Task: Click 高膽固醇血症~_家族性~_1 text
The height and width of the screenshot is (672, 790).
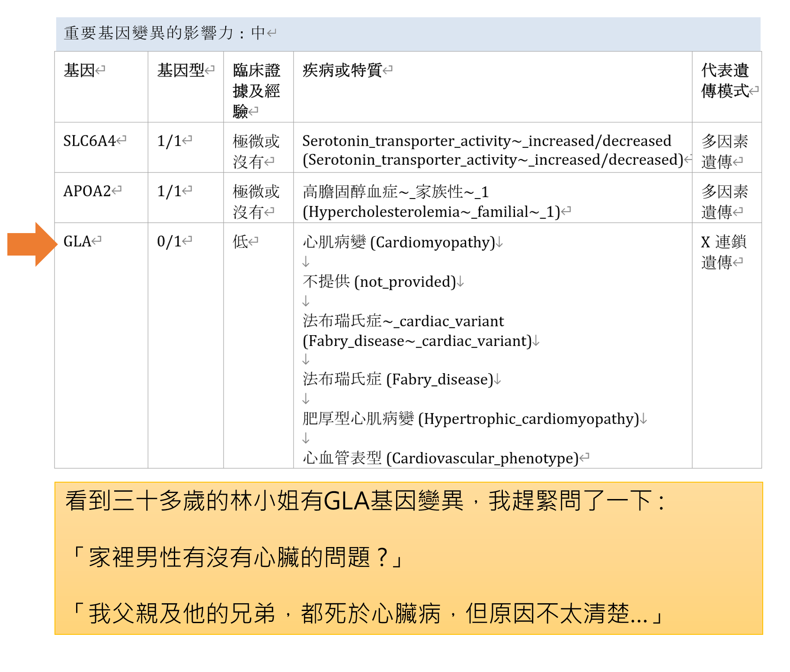Action: [x=396, y=192]
